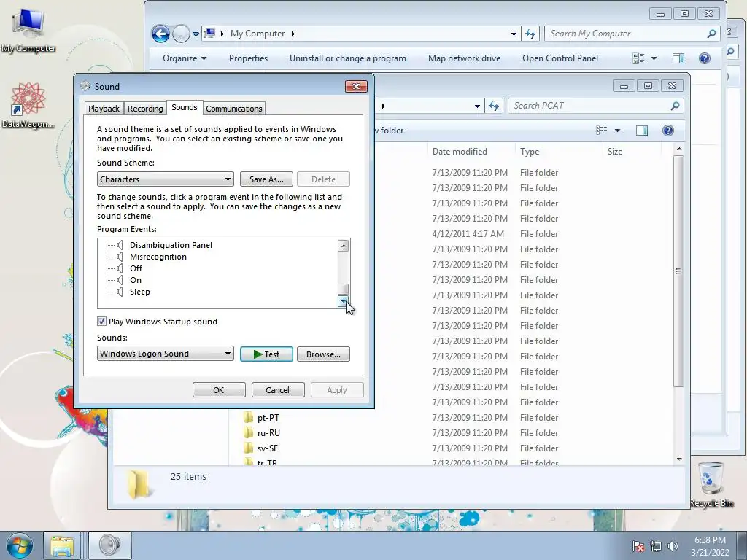Confirm the Sound dialog with OK
The height and width of the screenshot is (560, 747).
click(219, 390)
